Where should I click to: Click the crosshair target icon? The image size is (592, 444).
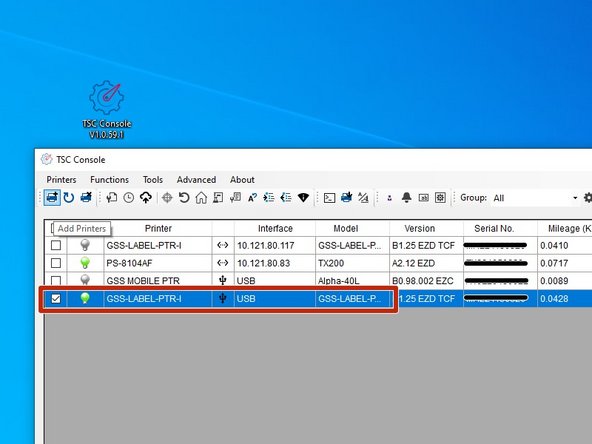tap(167, 197)
